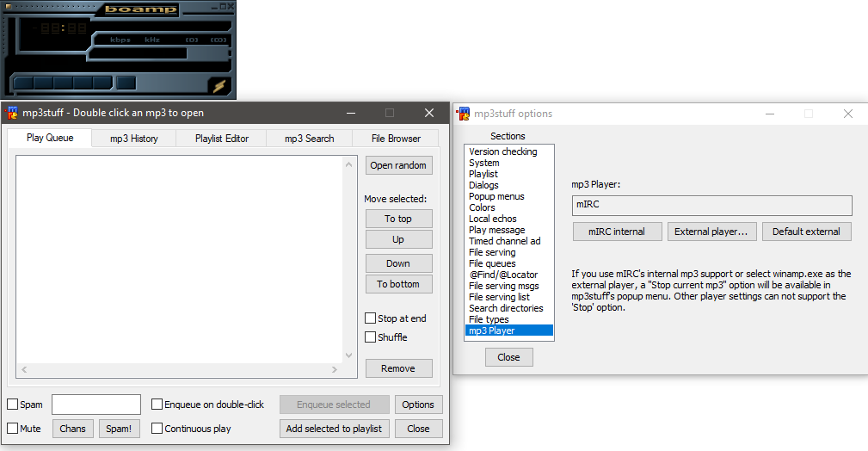Click the play queue scroll-up arrow
868x451 pixels.
348,164
